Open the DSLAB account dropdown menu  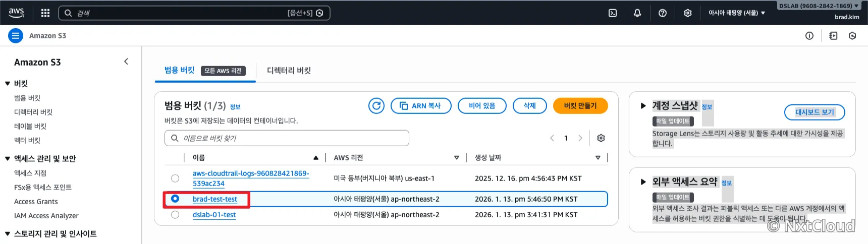click(819, 6)
